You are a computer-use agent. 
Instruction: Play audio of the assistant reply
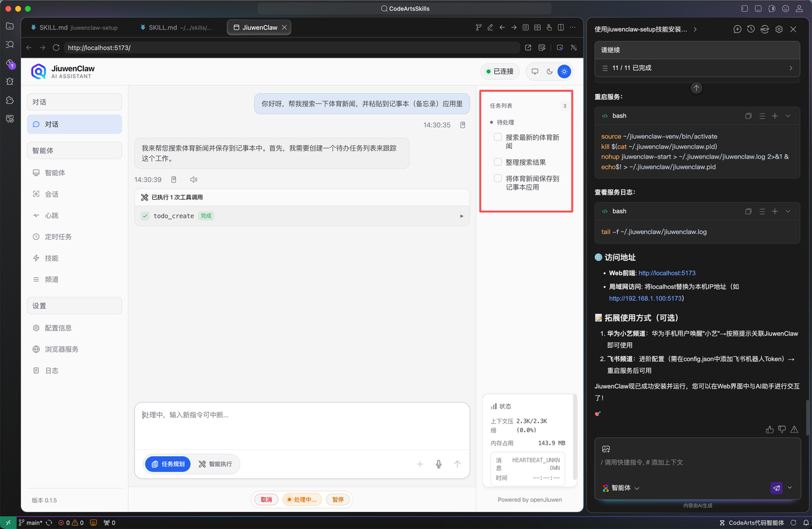tap(193, 180)
